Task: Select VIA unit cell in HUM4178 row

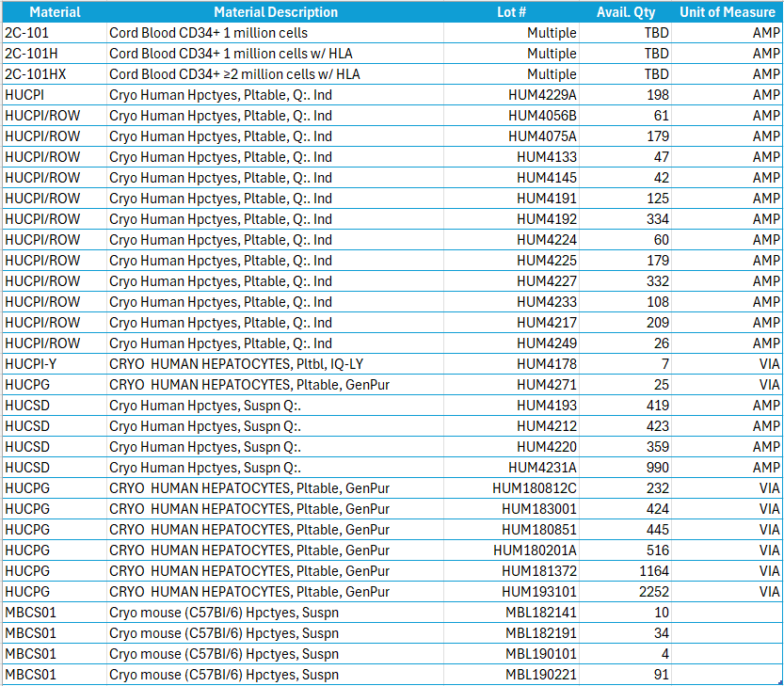Action: [727, 364]
